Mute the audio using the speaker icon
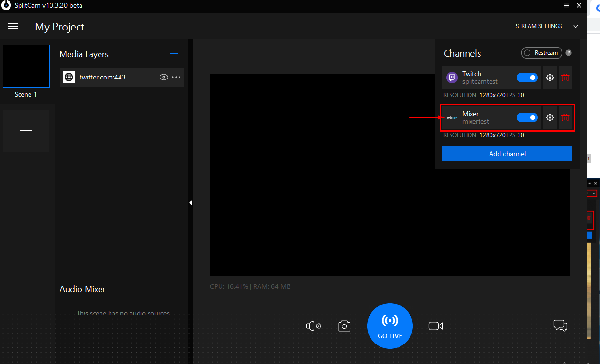This screenshot has height=364, width=600. [x=313, y=325]
